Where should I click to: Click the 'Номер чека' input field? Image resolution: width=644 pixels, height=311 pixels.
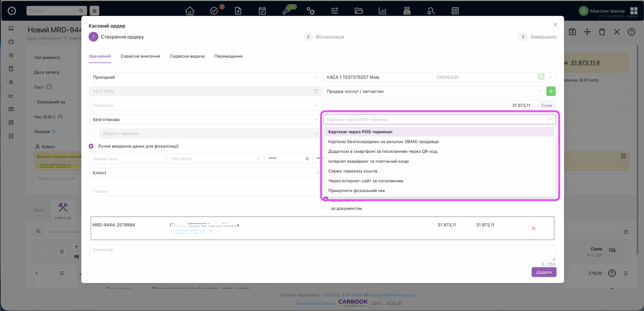click(127, 159)
